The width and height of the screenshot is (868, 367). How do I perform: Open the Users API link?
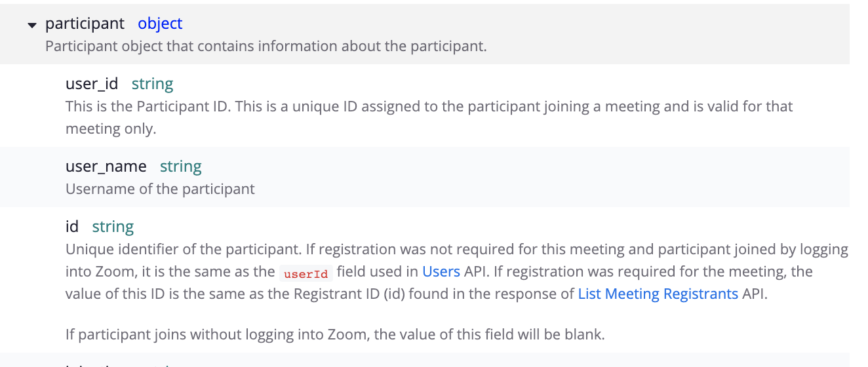(441, 271)
